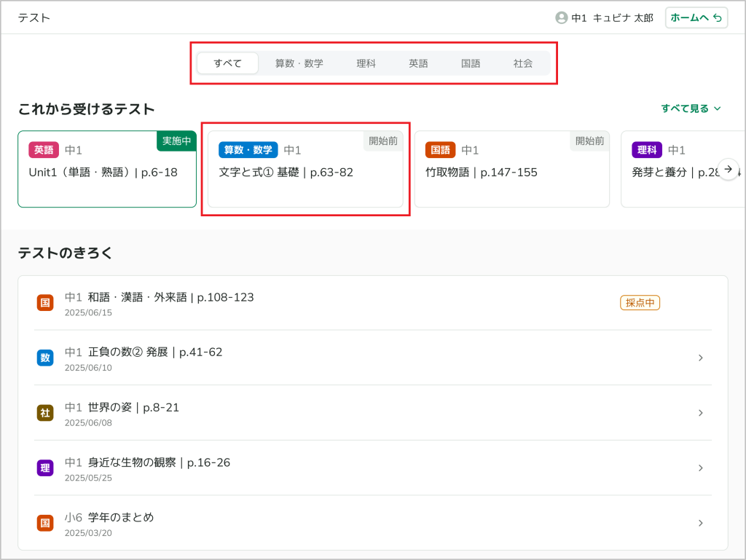Open chevron for 学年のまとめ record
Image resolution: width=746 pixels, height=560 pixels.
[700, 524]
